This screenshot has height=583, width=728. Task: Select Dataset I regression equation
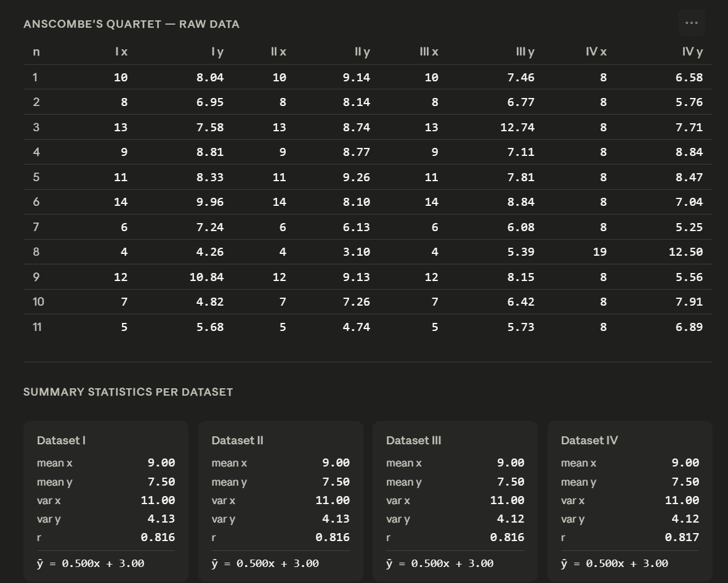91,563
